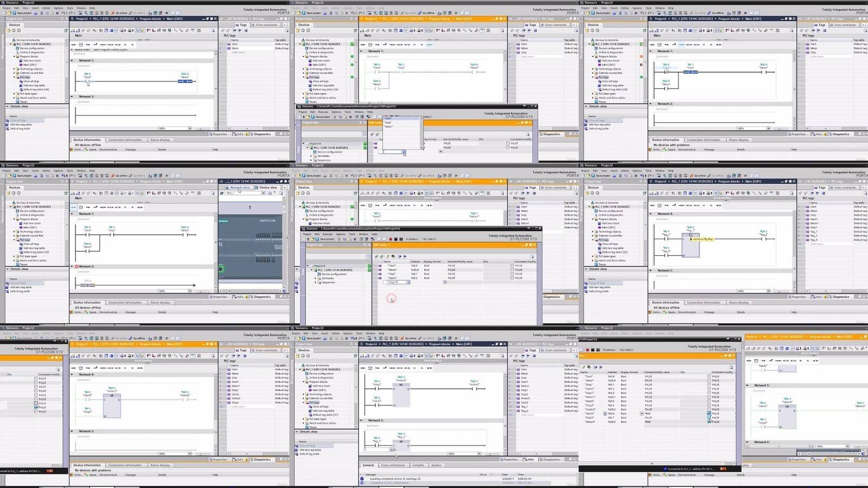The height and width of the screenshot is (488, 868).
Task: Click the SR block in bottom-right Network 5
Action: coord(787,416)
